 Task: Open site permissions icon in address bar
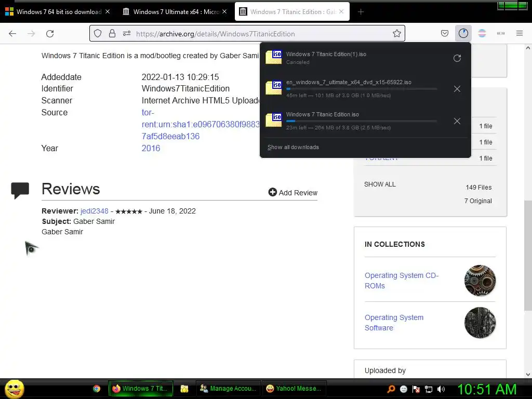[x=127, y=34]
